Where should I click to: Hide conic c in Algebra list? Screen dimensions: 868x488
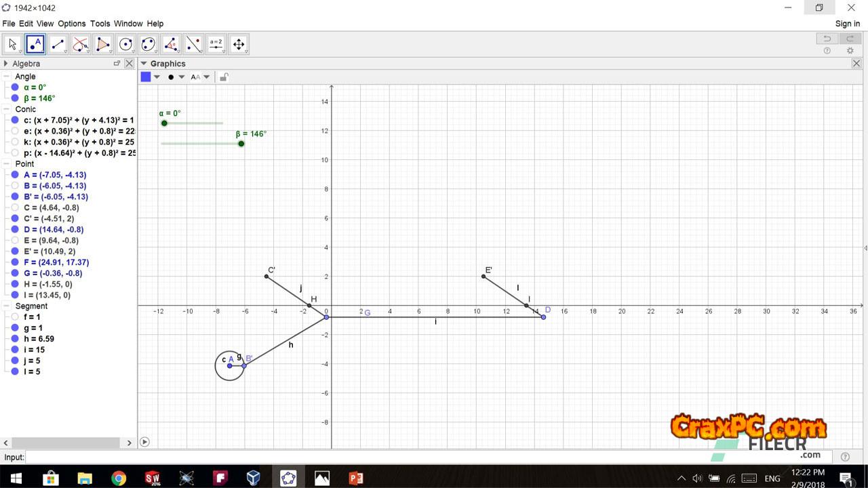(15, 120)
